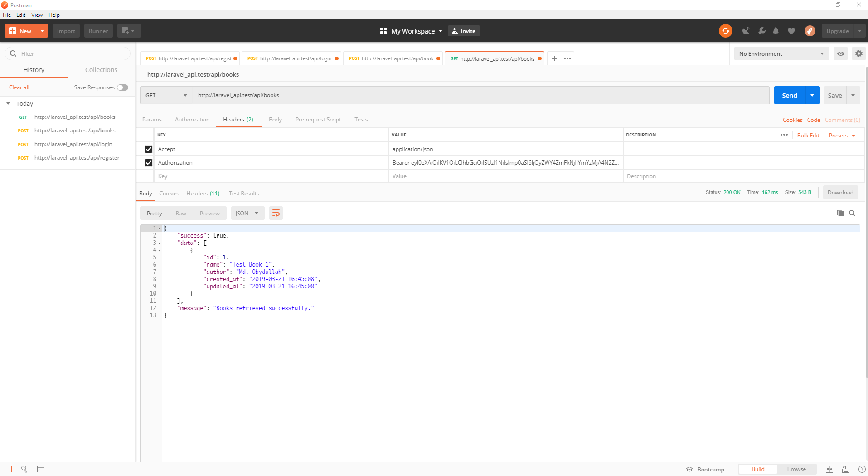Open the View menu
Viewport: 868px width, 476px height.
(x=37, y=15)
